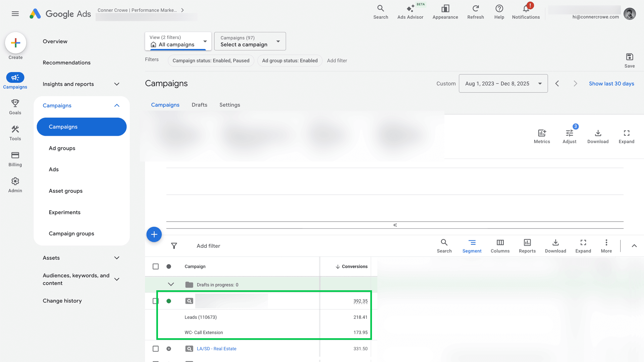Open the Select a campaign dropdown
644x362 pixels.
pos(250,41)
